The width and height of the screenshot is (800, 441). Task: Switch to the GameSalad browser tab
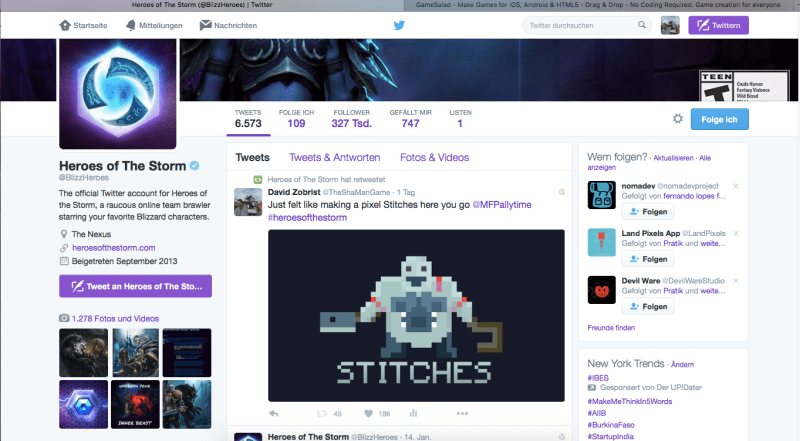click(x=602, y=5)
